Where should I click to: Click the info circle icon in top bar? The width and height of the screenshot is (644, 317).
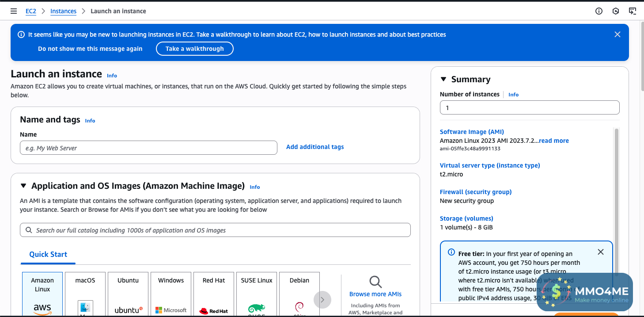click(599, 11)
